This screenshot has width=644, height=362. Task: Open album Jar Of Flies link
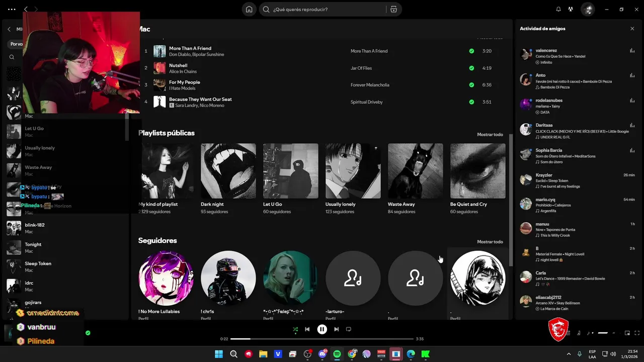361,68
